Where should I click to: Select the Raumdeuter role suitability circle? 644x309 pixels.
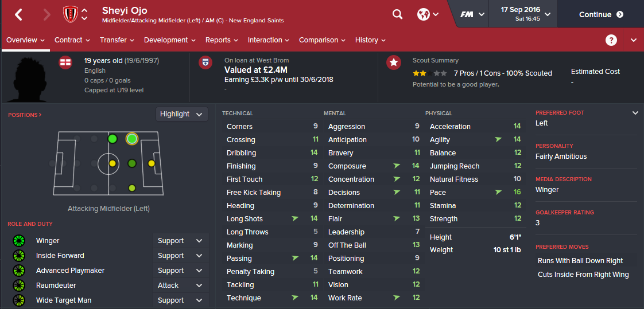click(19, 285)
